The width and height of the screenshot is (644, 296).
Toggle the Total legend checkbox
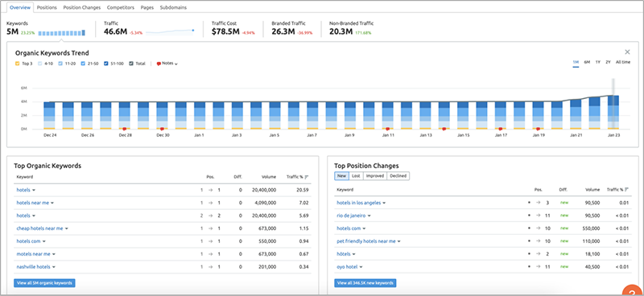tap(131, 64)
